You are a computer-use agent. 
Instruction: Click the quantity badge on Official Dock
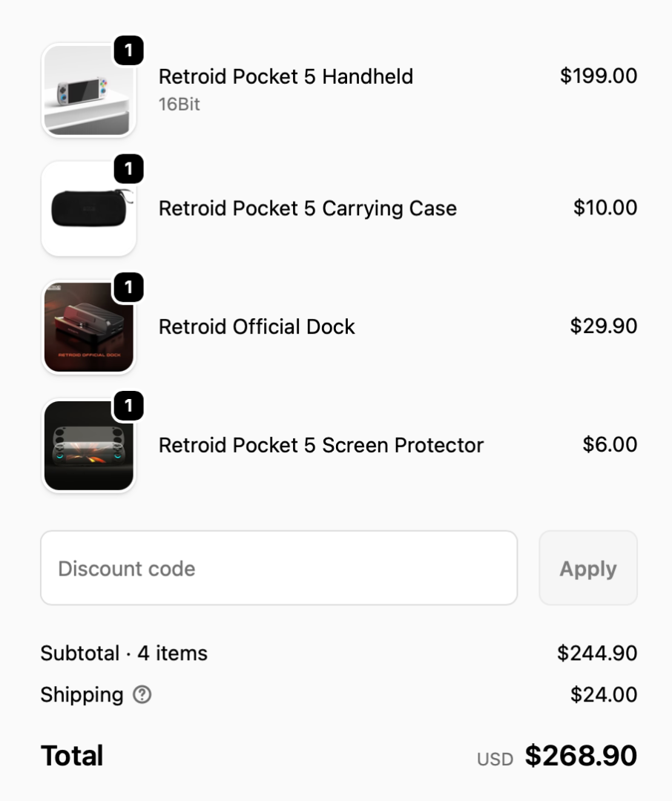(129, 287)
